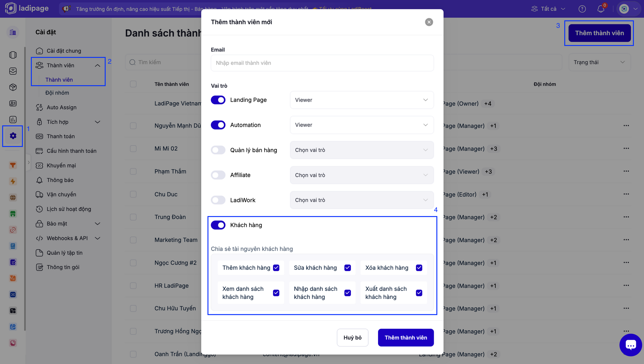Open Lịch sử hoạt động menu item
644x364 pixels.
click(69, 209)
